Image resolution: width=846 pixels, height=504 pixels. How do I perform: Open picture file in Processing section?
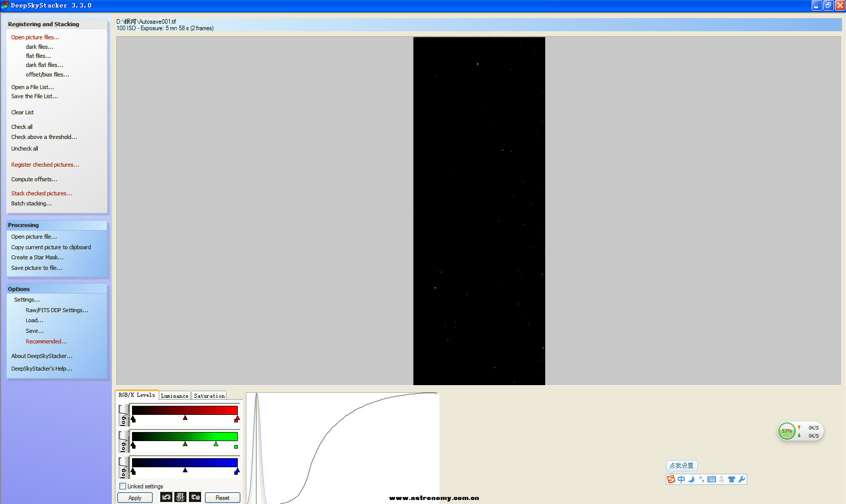pos(34,237)
